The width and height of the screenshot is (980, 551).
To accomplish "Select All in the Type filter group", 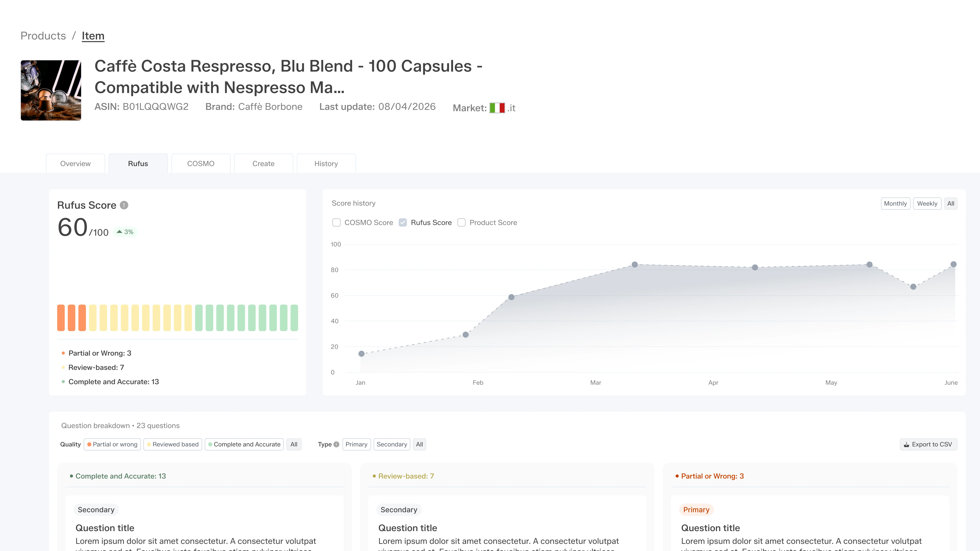I will tap(420, 444).
